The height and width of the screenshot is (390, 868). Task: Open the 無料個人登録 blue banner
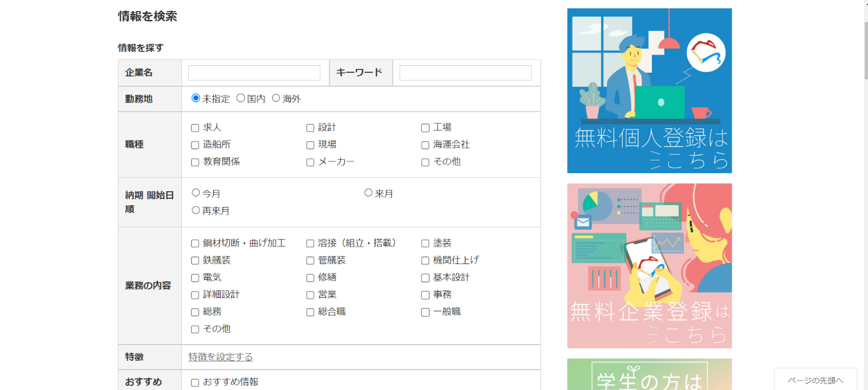[x=649, y=90]
